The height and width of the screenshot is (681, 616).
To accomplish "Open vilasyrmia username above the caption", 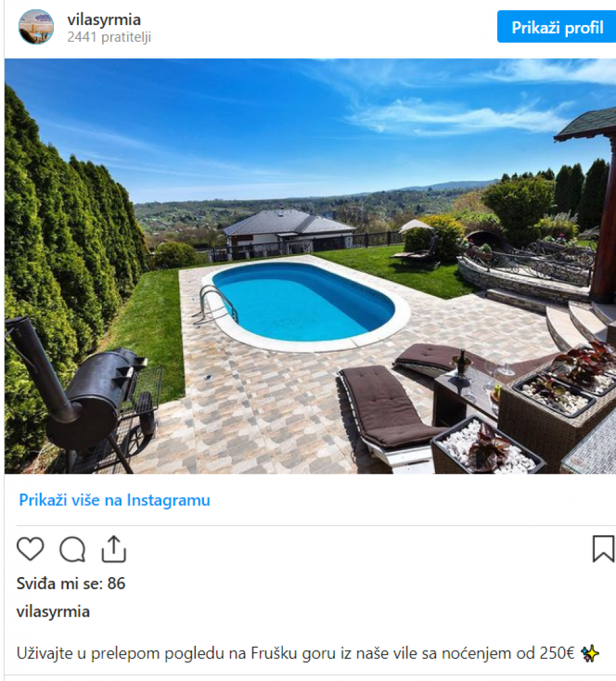I will pyautogui.click(x=53, y=612).
